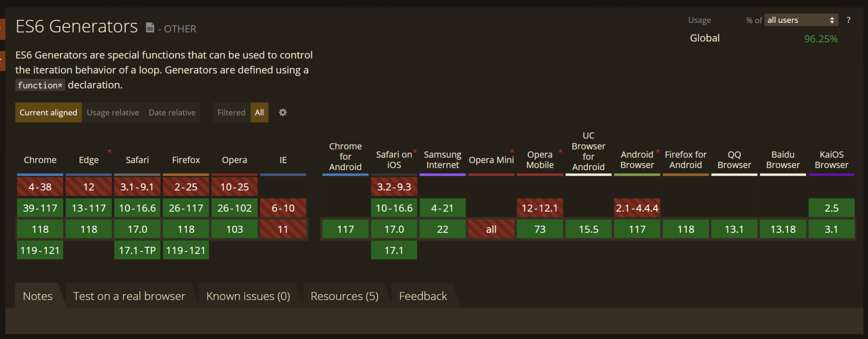Open the display settings gear icon
Viewport: 868px width, 339px height.
tap(283, 113)
